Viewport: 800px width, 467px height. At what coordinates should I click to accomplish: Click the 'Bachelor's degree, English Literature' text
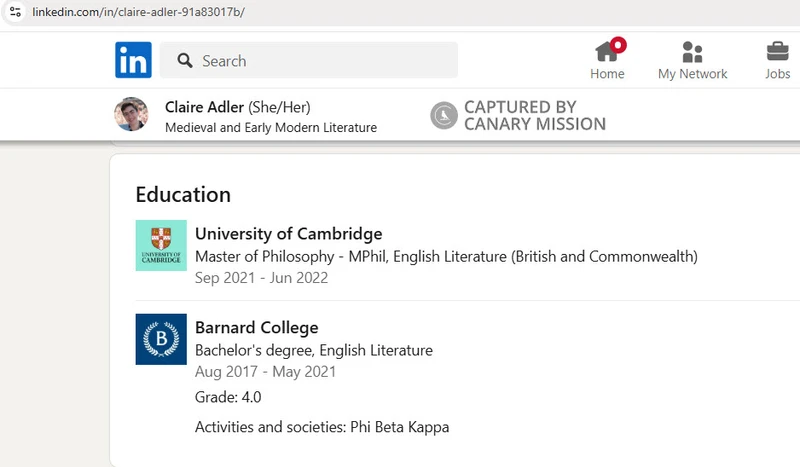pos(314,350)
